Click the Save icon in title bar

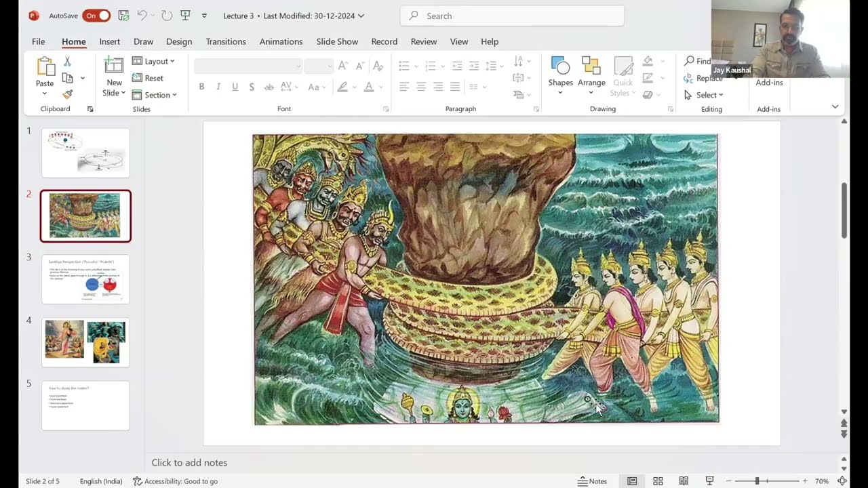pyautogui.click(x=123, y=16)
